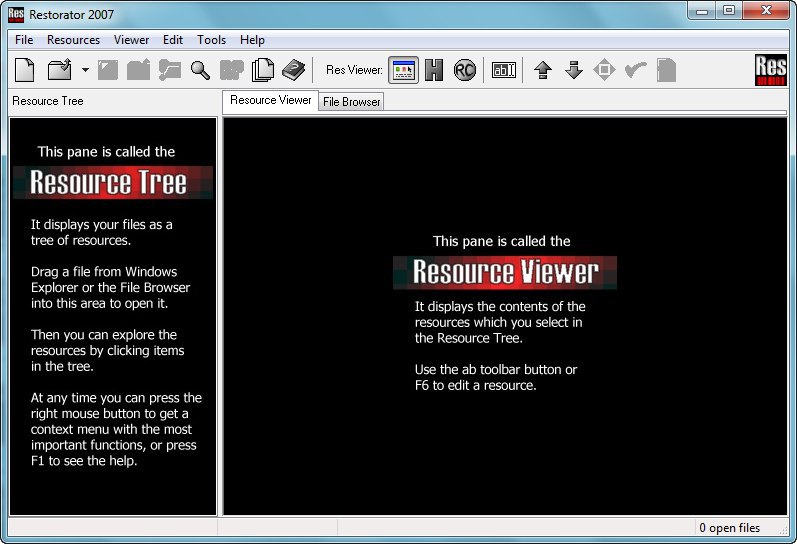Click the Resource Tree pane header label
Screen dimensions: 797x544
(x=48, y=101)
